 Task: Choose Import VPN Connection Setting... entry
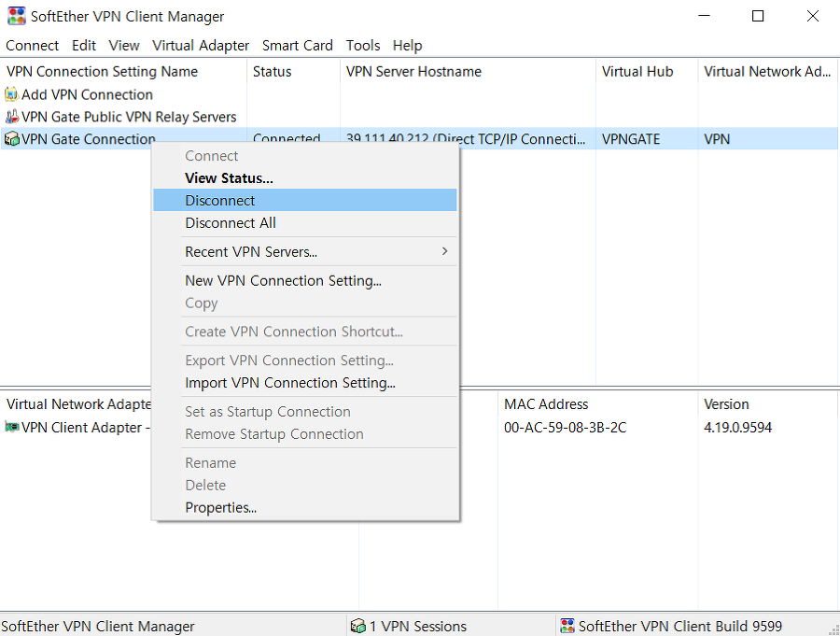click(305, 382)
